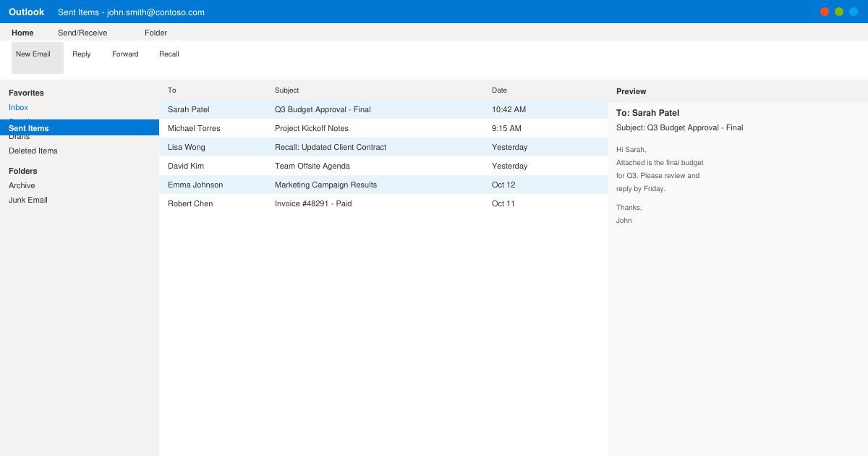This screenshot has width=868, height=456.
Task: Open the Deleted Items folder
Action: pos(33,151)
